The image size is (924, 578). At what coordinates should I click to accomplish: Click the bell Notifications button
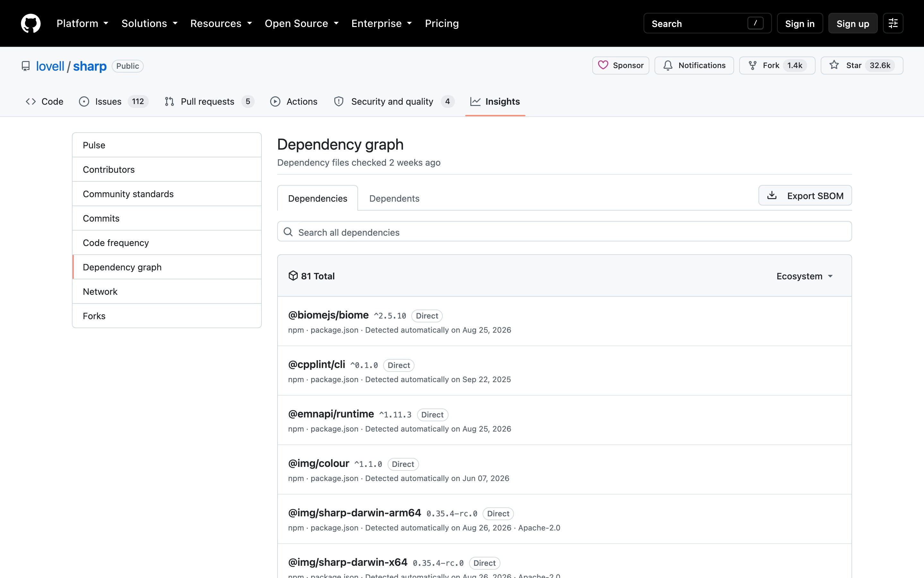tap(694, 66)
